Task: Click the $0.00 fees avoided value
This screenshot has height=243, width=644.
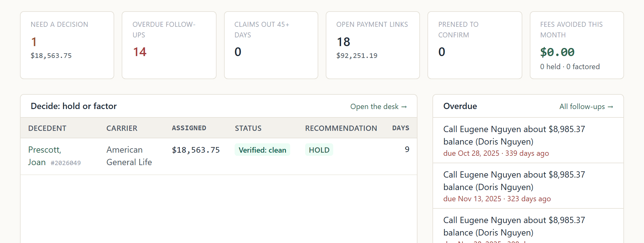Action: (x=557, y=52)
